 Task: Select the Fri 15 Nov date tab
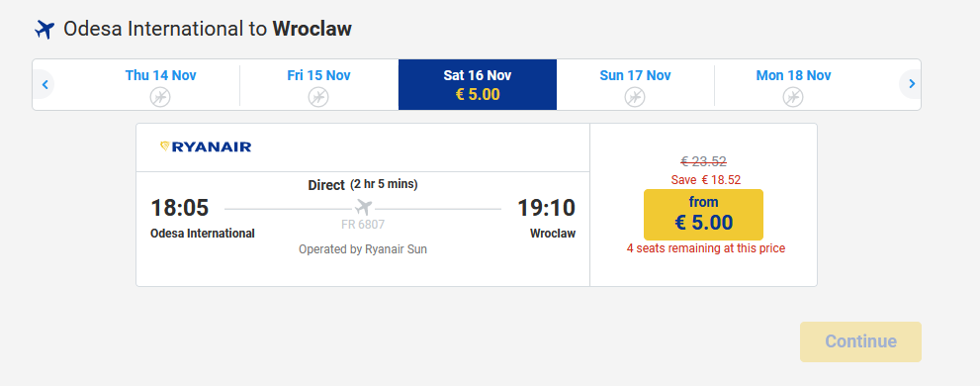(318, 84)
